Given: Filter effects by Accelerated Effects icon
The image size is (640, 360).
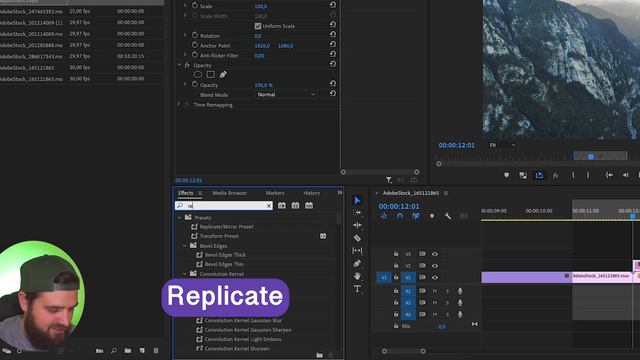Looking at the screenshot, I should [282, 205].
